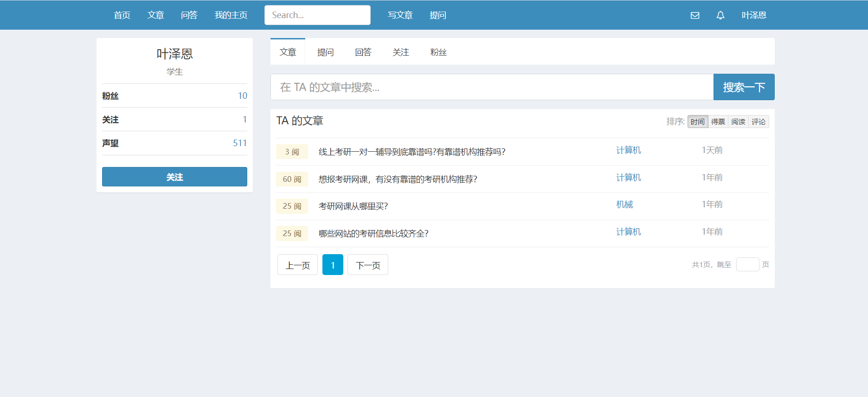Click page number 1 button
868x397 pixels.
(x=333, y=265)
